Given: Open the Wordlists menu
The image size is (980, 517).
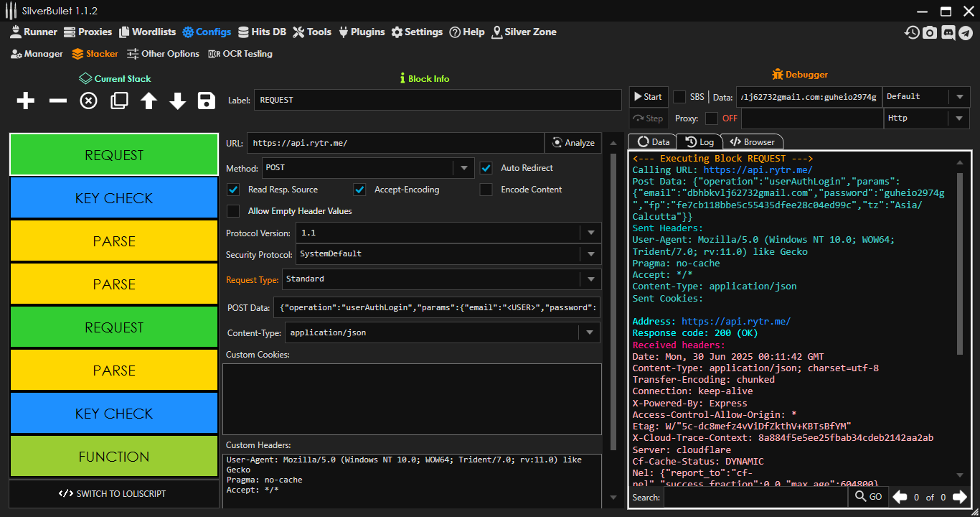Looking at the screenshot, I should (147, 32).
